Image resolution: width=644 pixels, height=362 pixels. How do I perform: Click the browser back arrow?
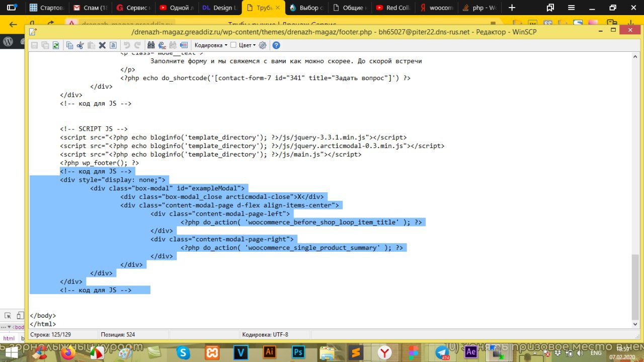tap(13, 24)
